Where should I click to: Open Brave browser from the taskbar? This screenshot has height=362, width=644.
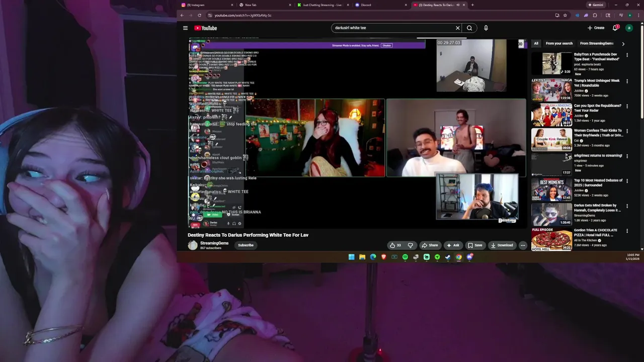383,257
